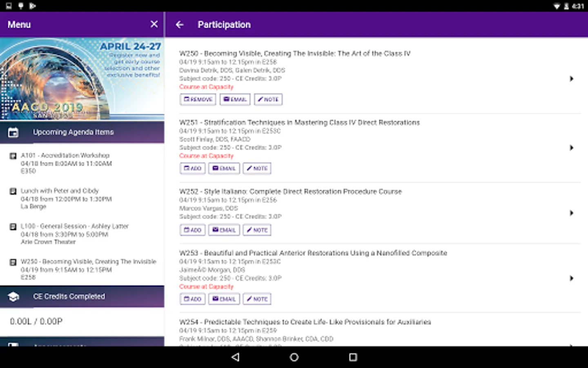
Task: Close the Menu panel with X
Action: [154, 24]
